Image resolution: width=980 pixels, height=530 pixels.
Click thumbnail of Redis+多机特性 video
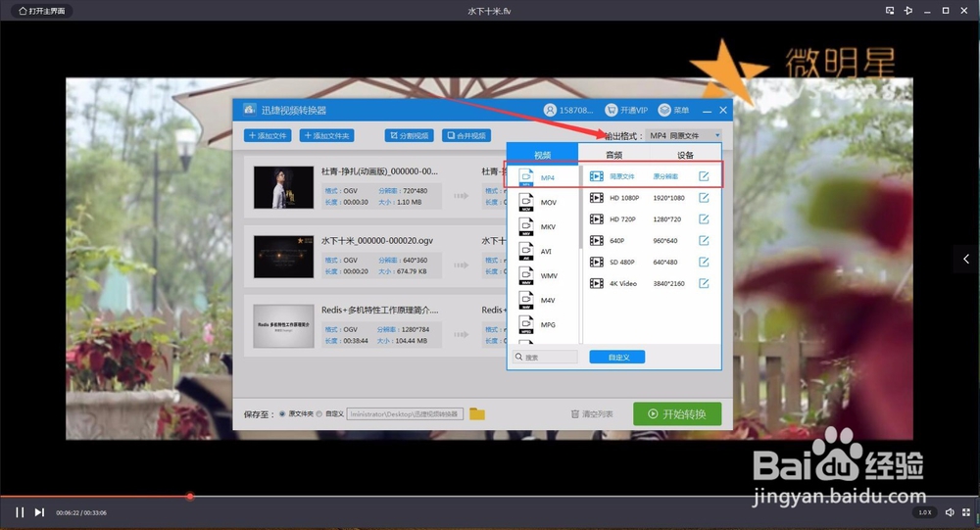284,325
